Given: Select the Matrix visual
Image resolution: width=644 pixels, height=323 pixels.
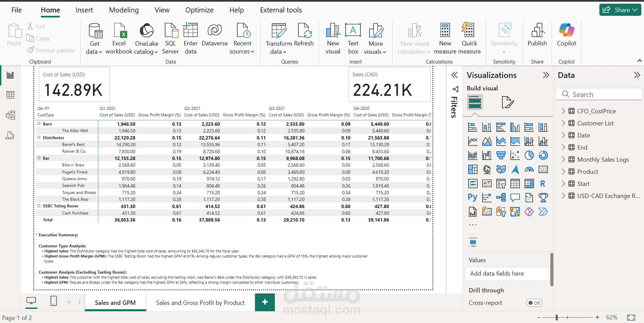Looking at the screenshot, I should click(x=529, y=184).
